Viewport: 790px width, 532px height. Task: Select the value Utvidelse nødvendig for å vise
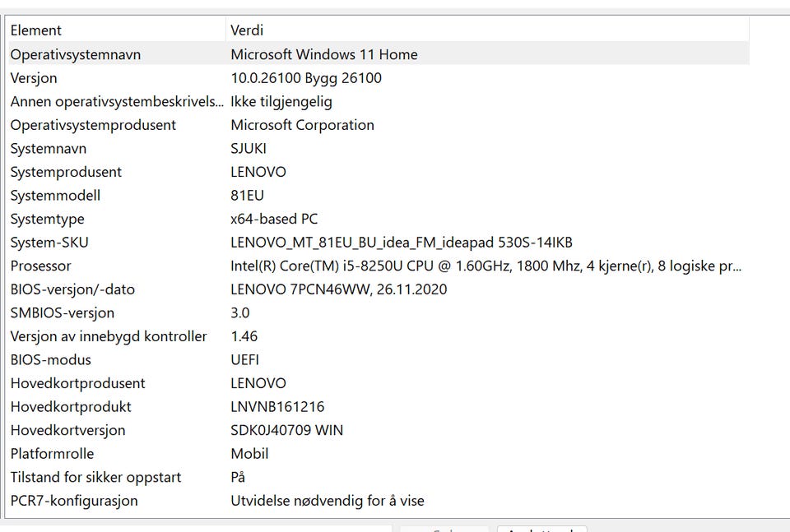coord(328,501)
